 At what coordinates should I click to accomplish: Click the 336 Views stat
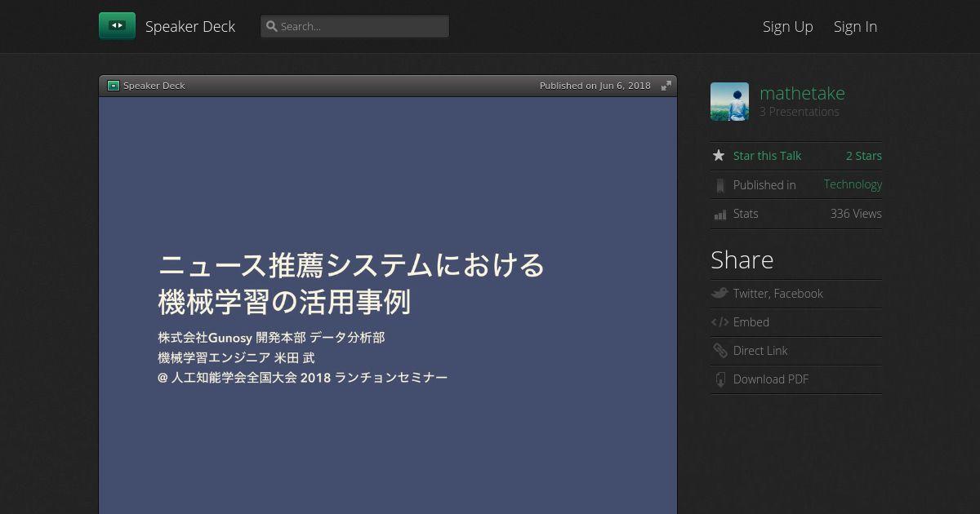[x=856, y=214]
